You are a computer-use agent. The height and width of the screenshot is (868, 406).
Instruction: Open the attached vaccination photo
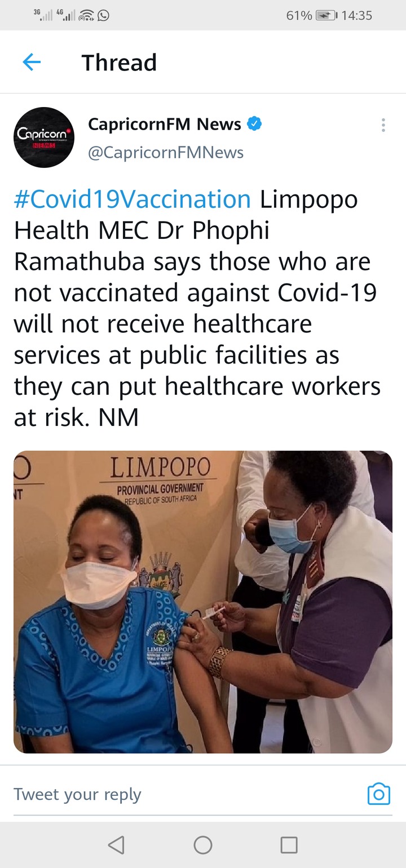(203, 602)
